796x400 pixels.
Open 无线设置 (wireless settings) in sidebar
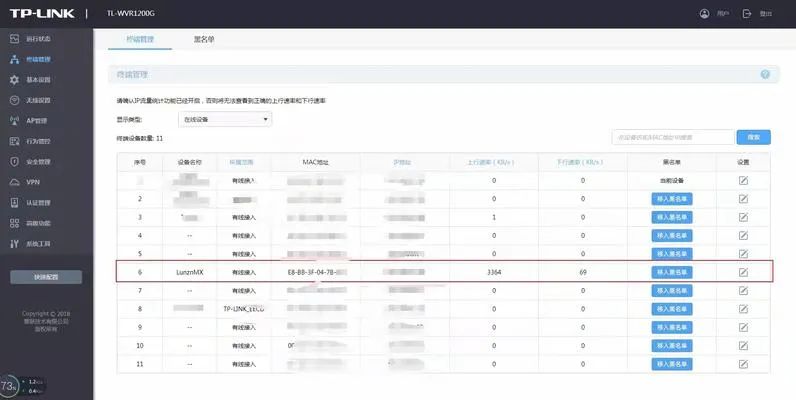[30, 101]
